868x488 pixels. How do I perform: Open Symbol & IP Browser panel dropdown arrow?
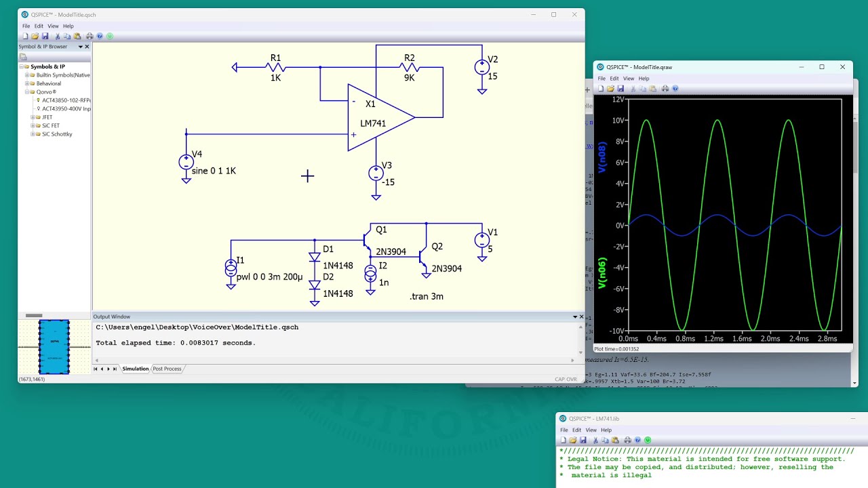pos(80,47)
